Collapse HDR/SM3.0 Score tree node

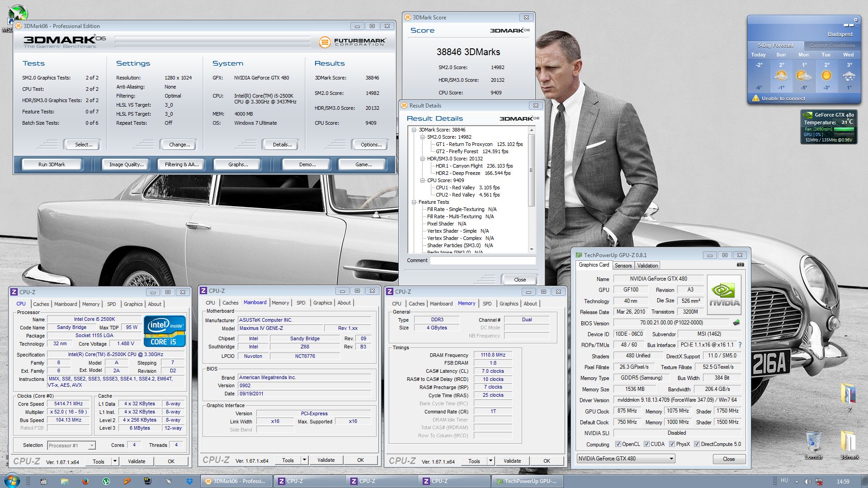coord(422,159)
